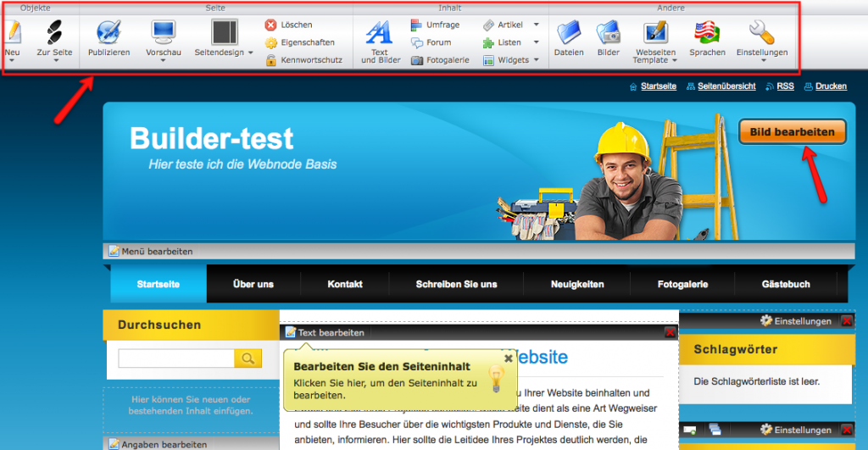Click into the Durchsuchen search field
Image resolution: width=868 pixels, height=450 pixels.
pyautogui.click(x=176, y=358)
